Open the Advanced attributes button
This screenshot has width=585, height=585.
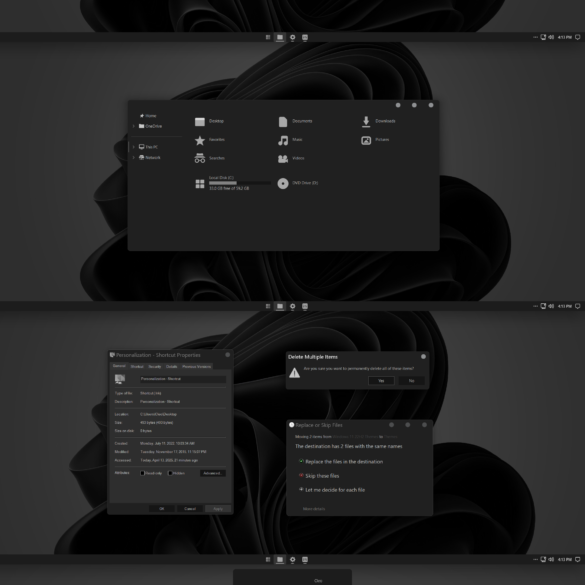(x=213, y=473)
